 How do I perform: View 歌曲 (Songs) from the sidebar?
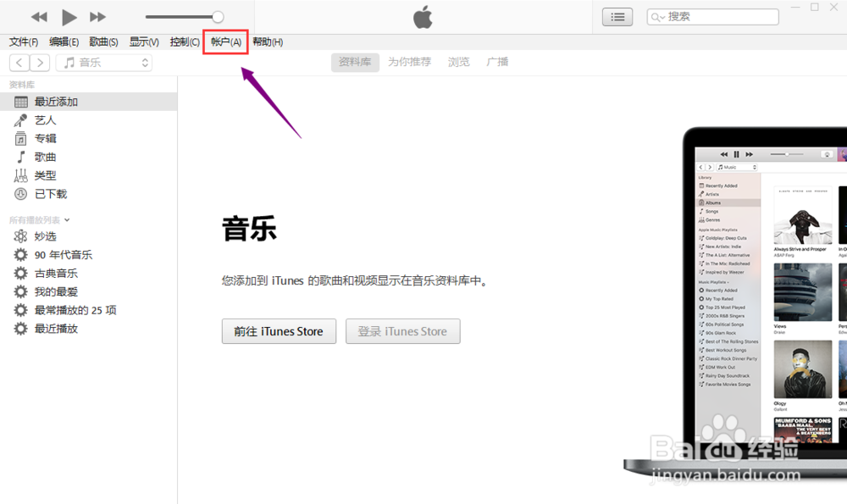[x=44, y=157]
